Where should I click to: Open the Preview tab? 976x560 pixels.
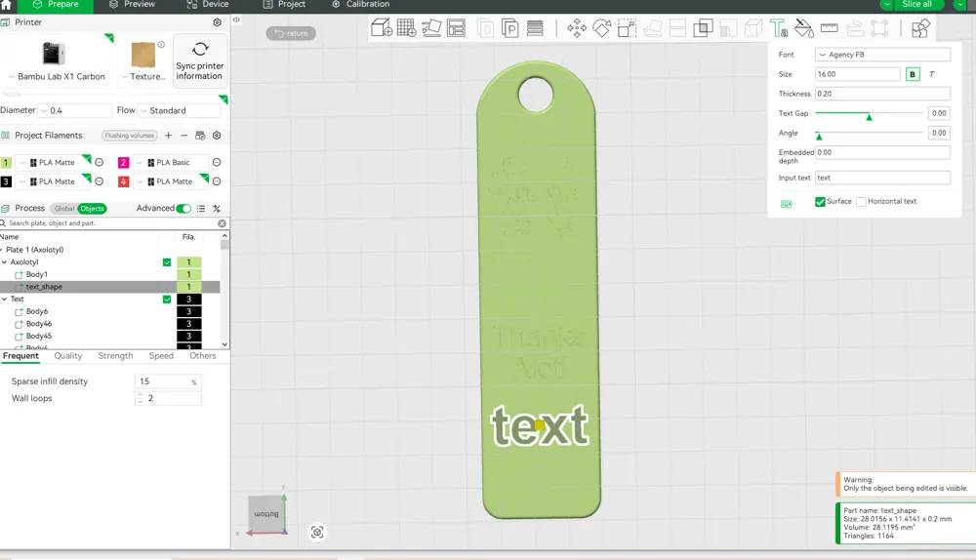click(132, 4)
